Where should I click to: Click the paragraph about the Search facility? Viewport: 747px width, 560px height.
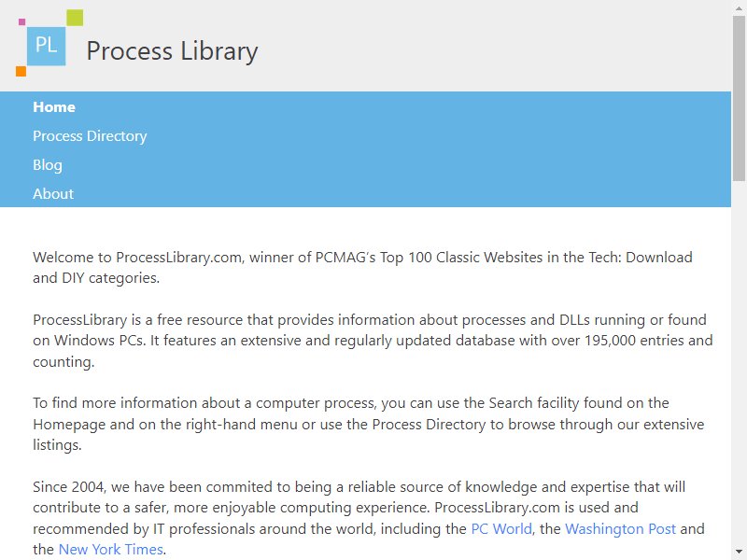coord(368,424)
